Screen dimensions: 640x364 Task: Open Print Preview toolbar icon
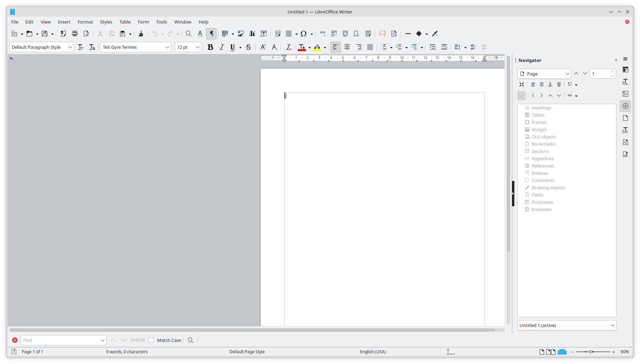pyautogui.click(x=86, y=34)
